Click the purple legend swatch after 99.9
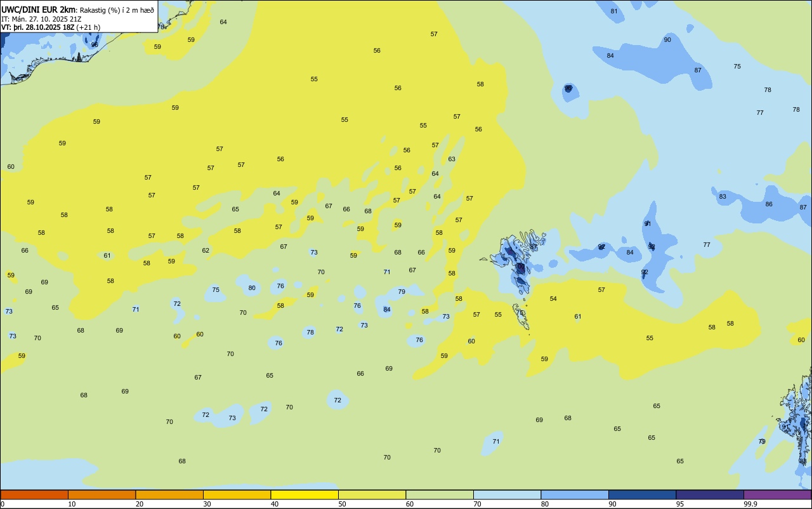The height and width of the screenshot is (509, 812). 777,494
